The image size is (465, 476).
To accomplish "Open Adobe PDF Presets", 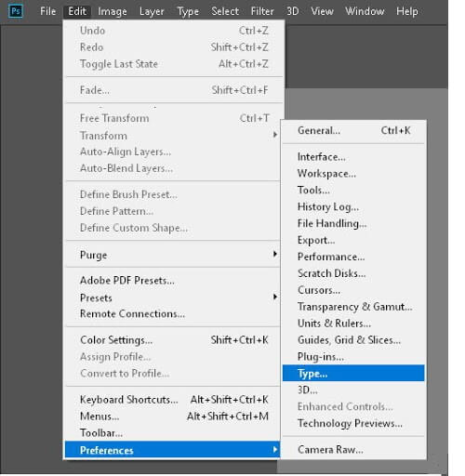I will tap(173, 281).
